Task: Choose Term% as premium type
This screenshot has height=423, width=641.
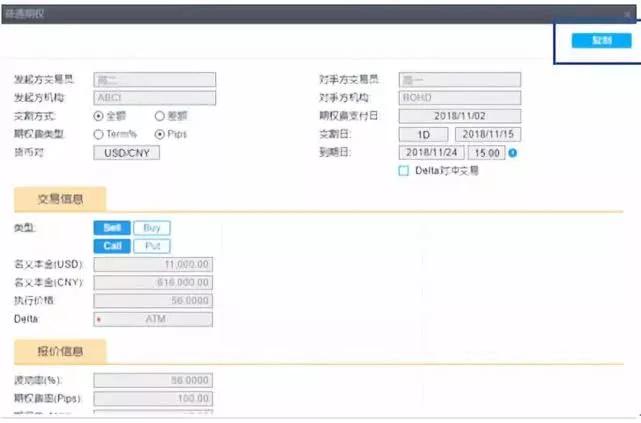Action: point(98,134)
